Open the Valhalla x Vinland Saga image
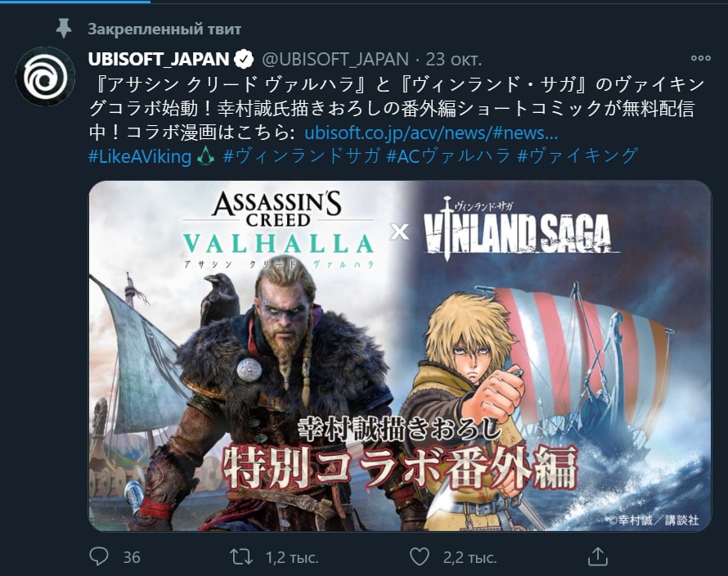The image size is (728, 576). tap(400, 356)
